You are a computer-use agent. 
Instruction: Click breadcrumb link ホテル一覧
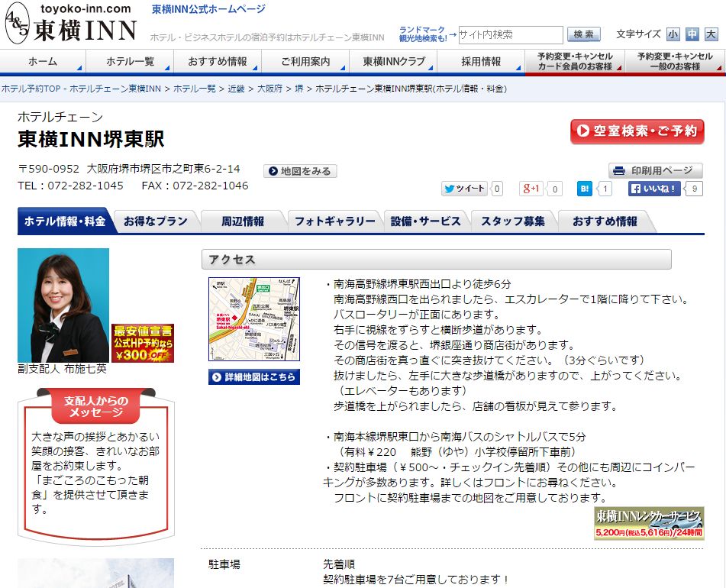point(195,89)
